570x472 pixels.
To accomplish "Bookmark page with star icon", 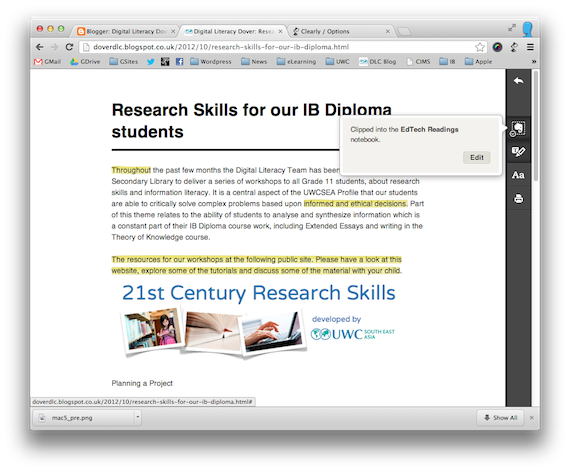I will 480,47.
